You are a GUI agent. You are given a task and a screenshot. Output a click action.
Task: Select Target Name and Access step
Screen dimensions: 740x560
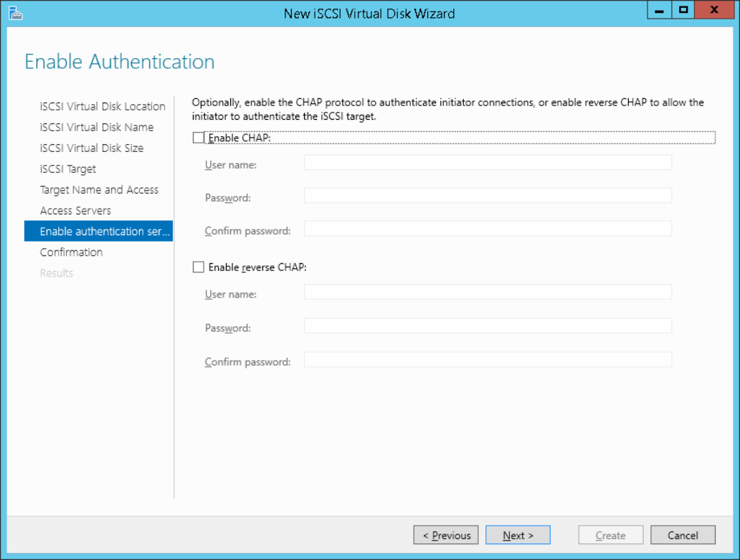[x=99, y=189]
